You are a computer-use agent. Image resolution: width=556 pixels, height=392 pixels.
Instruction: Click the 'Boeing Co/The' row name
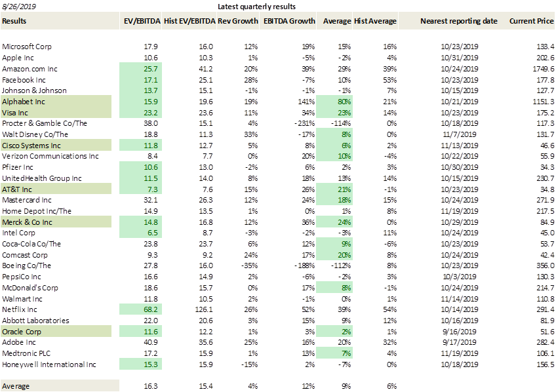26,265
